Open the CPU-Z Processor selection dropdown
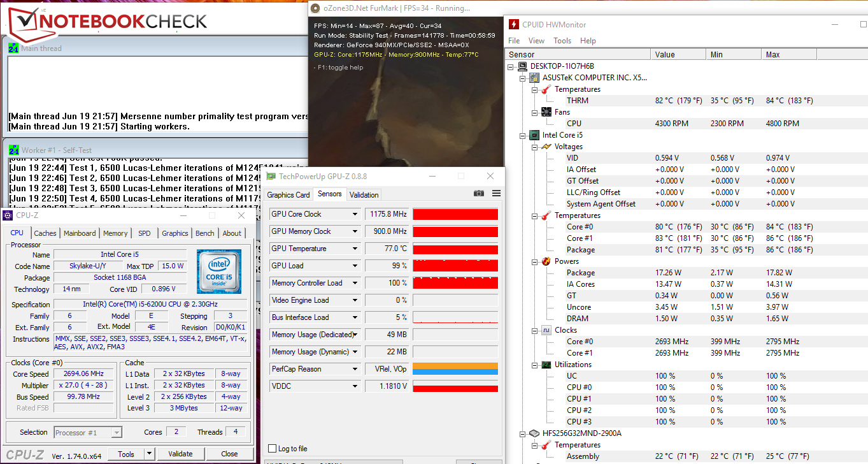The width and height of the screenshot is (868, 464). [x=88, y=433]
